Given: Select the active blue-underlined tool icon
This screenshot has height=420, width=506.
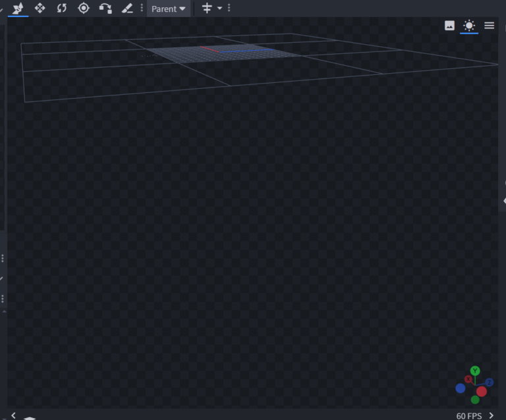Looking at the screenshot, I should click(18, 8).
